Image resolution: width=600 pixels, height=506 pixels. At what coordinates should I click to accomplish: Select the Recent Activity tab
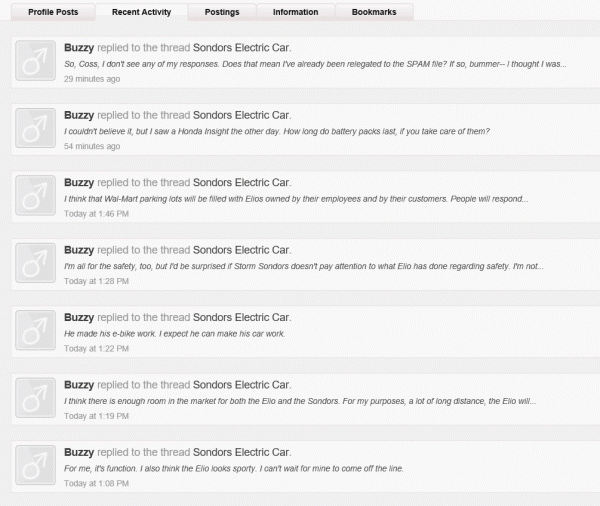pos(142,12)
